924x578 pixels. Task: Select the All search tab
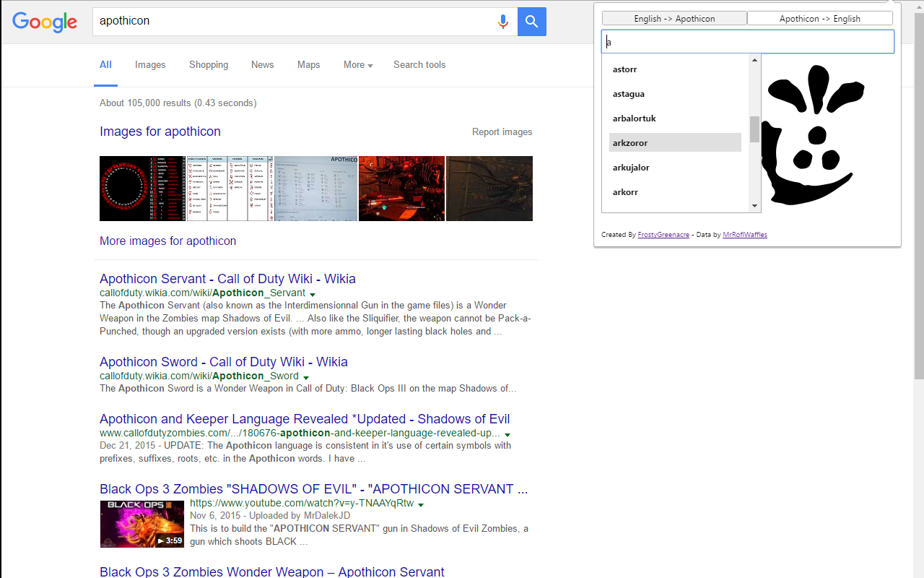105,65
